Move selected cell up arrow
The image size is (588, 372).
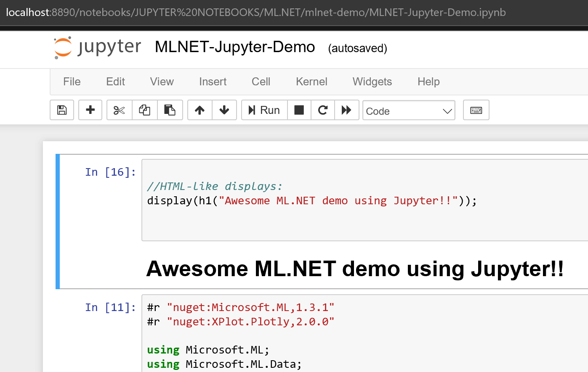(200, 110)
